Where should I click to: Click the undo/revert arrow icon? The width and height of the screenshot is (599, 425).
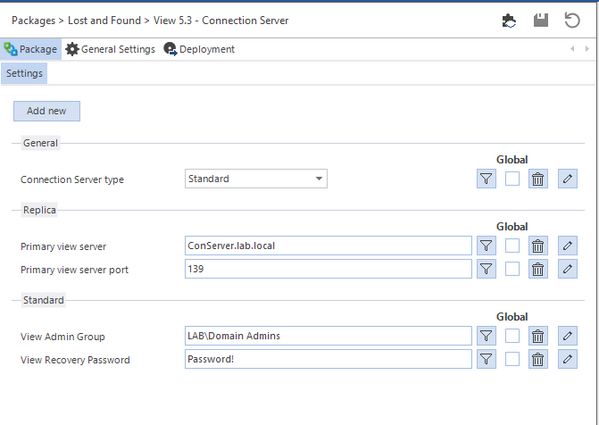tap(572, 20)
